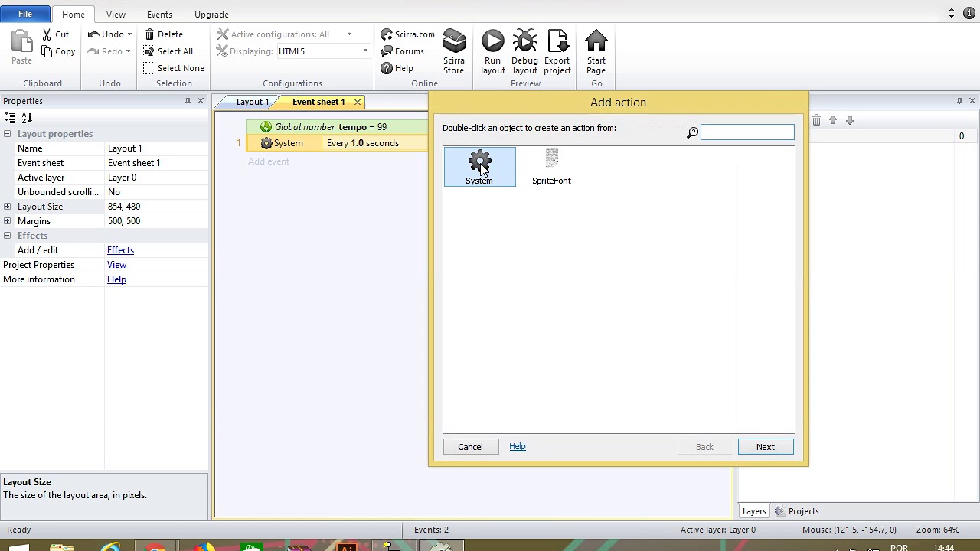Go to Start Page

click(596, 52)
